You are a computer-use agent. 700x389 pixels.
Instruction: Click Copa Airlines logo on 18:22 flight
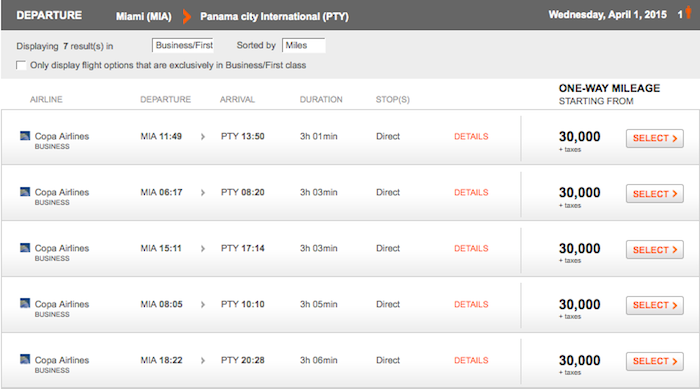25,359
